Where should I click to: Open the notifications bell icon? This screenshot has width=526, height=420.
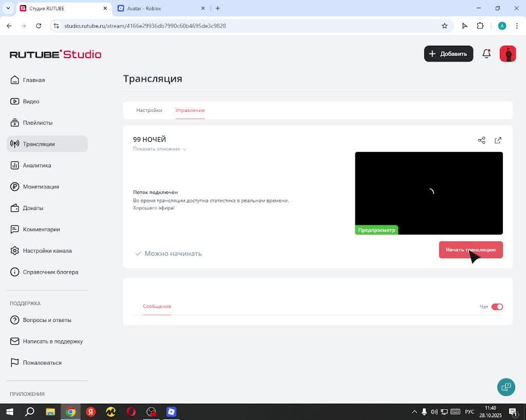486,53
